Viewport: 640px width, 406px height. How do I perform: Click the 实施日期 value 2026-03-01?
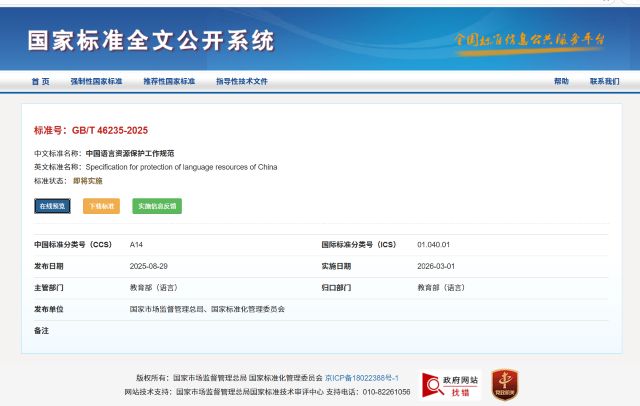434,266
